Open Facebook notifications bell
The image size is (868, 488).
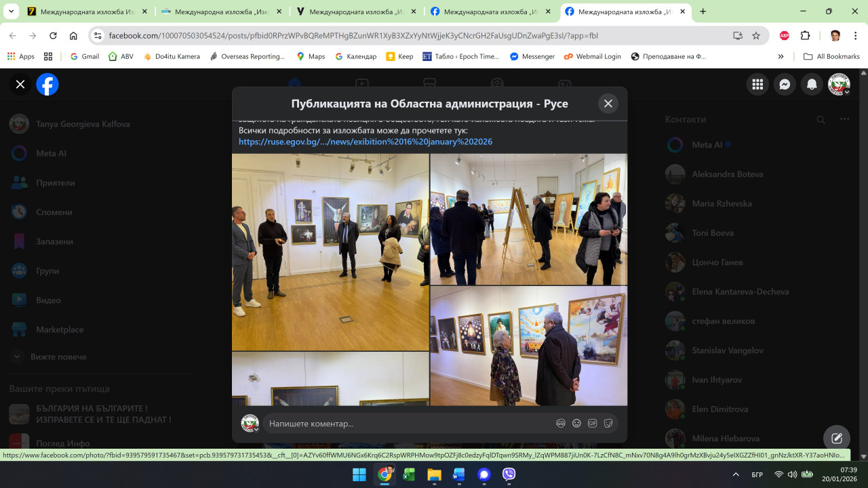pos(811,85)
